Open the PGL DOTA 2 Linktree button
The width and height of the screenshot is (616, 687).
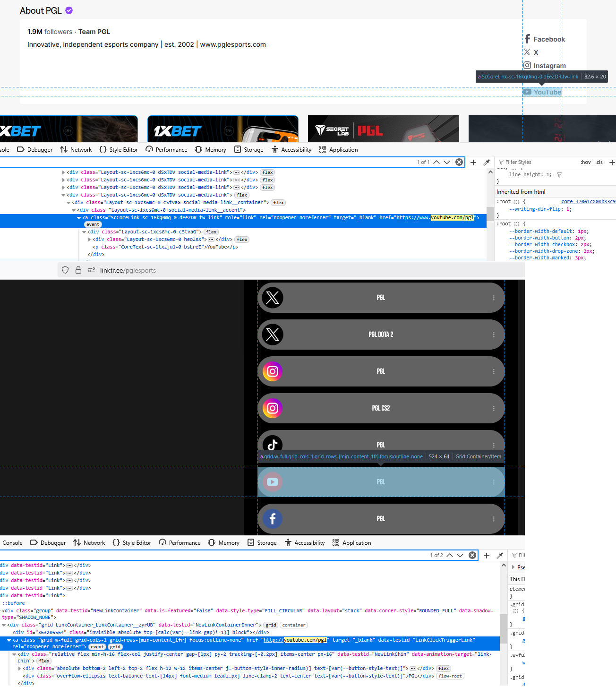(x=381, y=335)
